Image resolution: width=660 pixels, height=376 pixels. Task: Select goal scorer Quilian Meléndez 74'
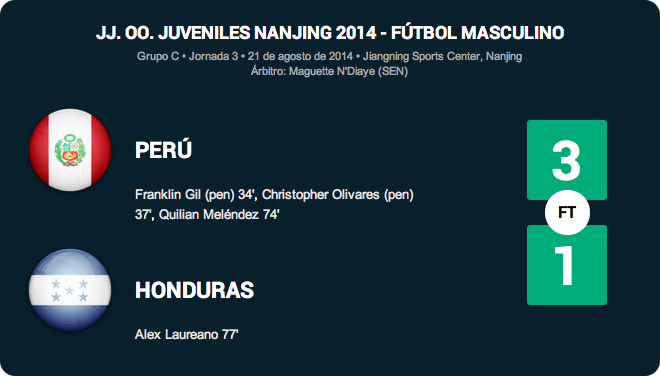pos(219,215)
